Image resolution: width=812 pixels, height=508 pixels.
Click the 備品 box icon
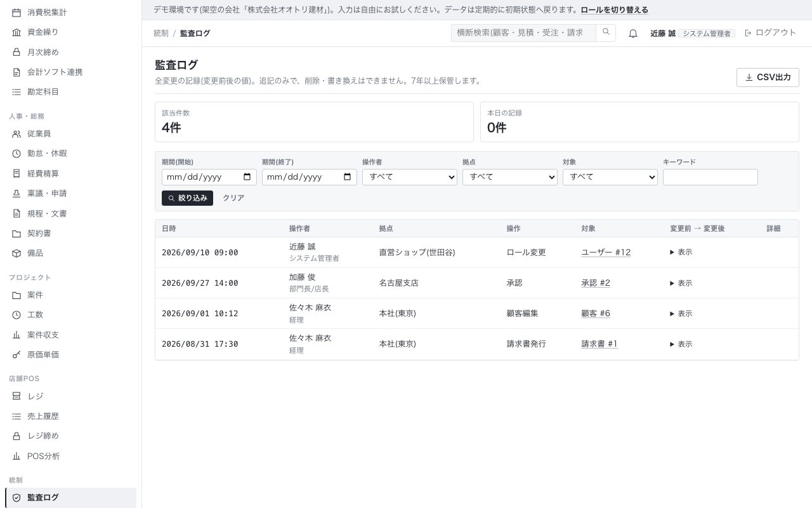[16, 253]
